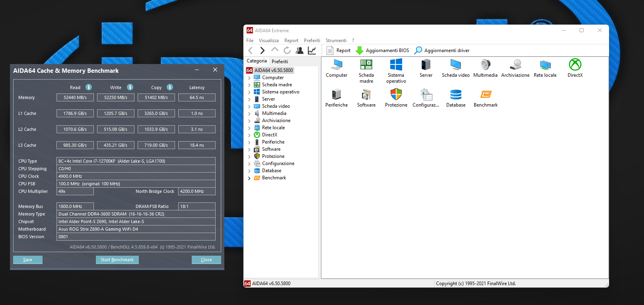The width and height of the screenshot is (644, 305).
Task: Open the Report menu
Action: pyautogui.click(x=291, y=41)
